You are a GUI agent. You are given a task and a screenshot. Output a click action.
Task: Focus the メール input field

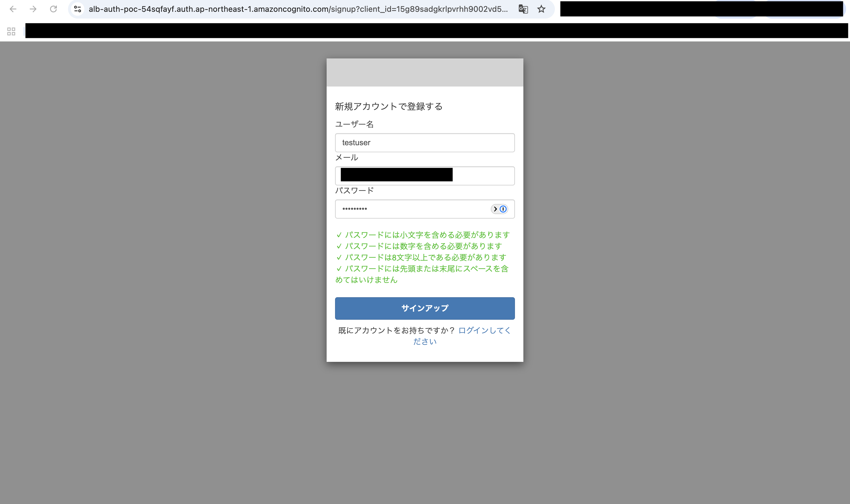click(x=425, y=176)
